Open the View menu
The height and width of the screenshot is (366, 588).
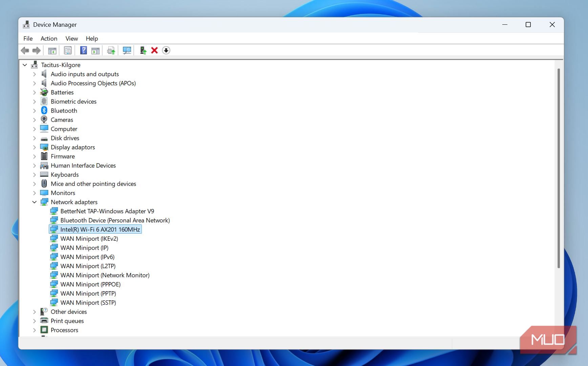click(71, 38)
